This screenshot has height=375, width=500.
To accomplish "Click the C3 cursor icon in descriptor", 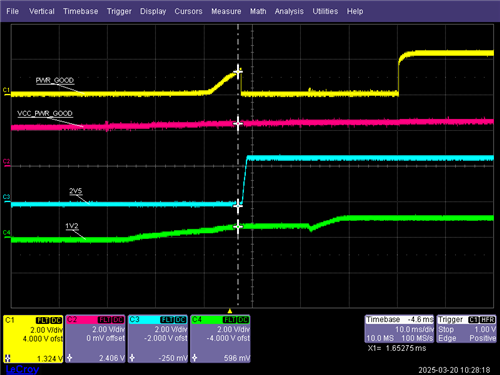I will (132, 358).
